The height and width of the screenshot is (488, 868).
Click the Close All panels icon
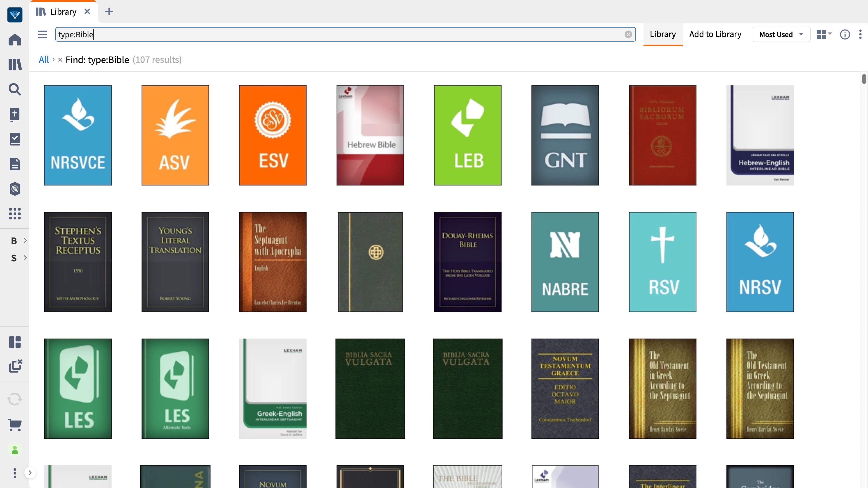point(16,366)
